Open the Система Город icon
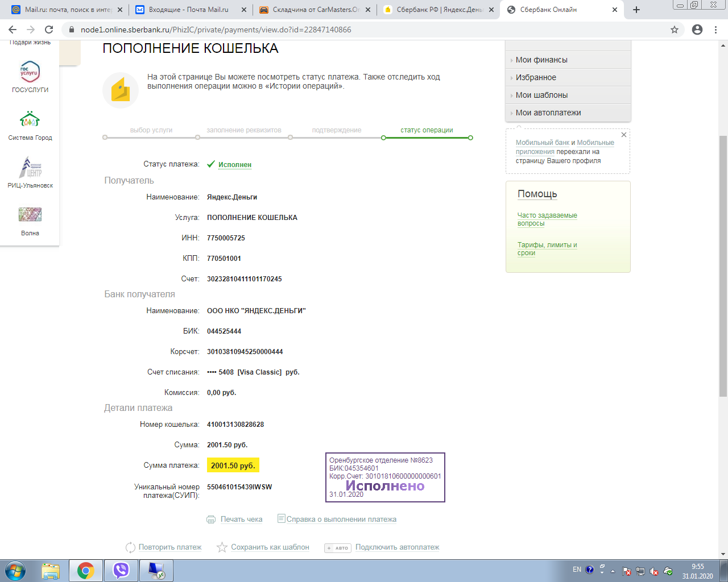Viewport: 728px width, 582px height. point(30,120)
